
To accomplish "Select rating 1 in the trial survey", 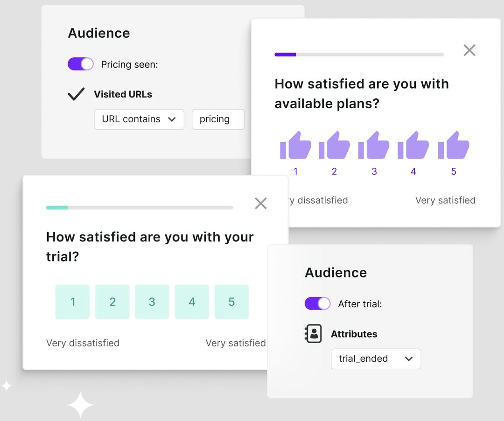I will tap(72, 302).
